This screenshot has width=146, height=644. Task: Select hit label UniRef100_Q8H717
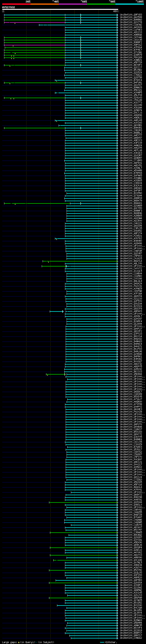[131, 636]
